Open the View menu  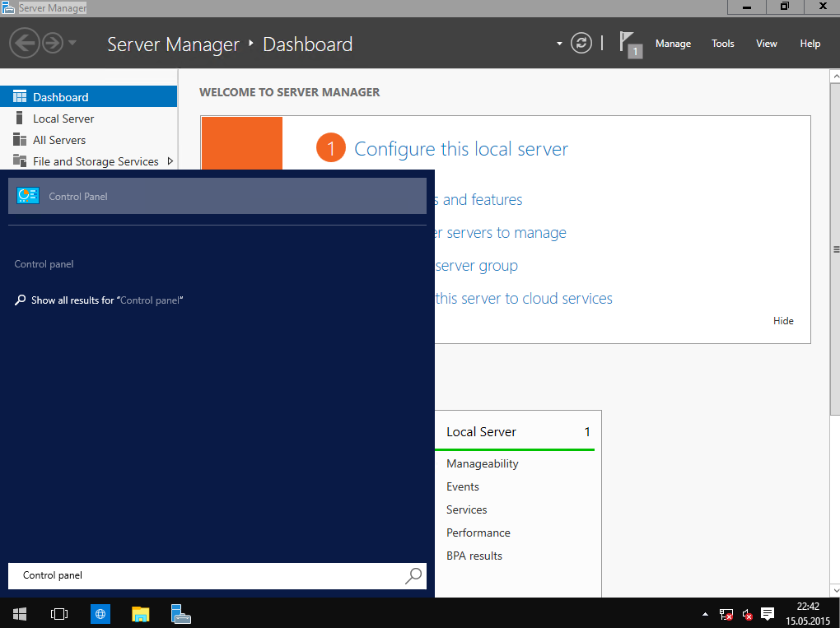(766, 44)
